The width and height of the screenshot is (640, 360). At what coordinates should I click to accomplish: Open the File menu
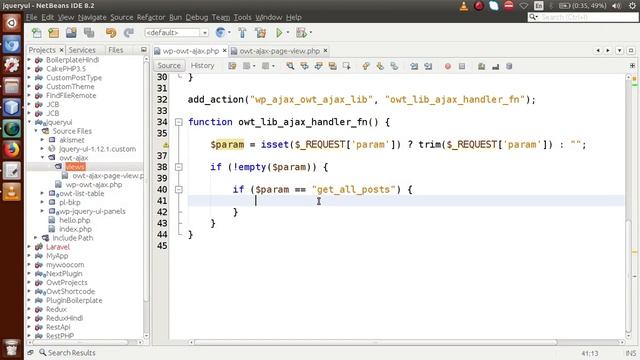point(31,17)
